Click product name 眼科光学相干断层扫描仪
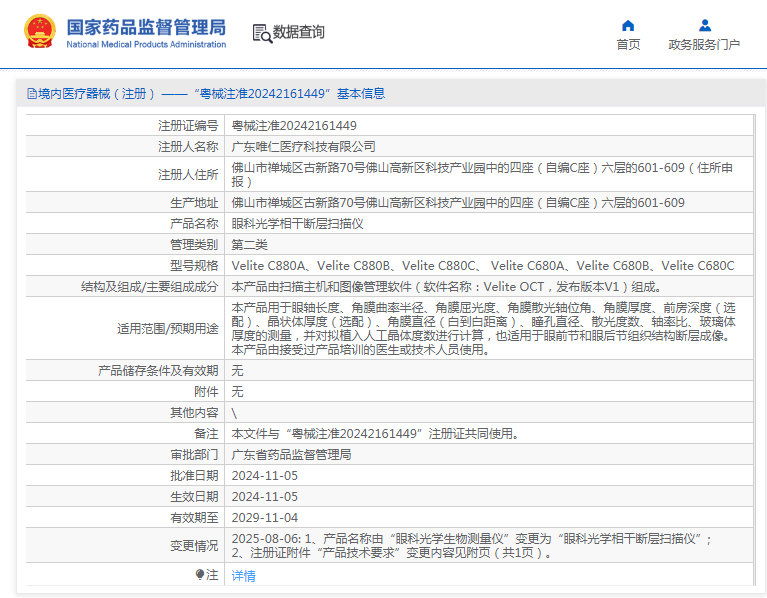This screenshot has height=598, width=767. (x=297, y=223)
